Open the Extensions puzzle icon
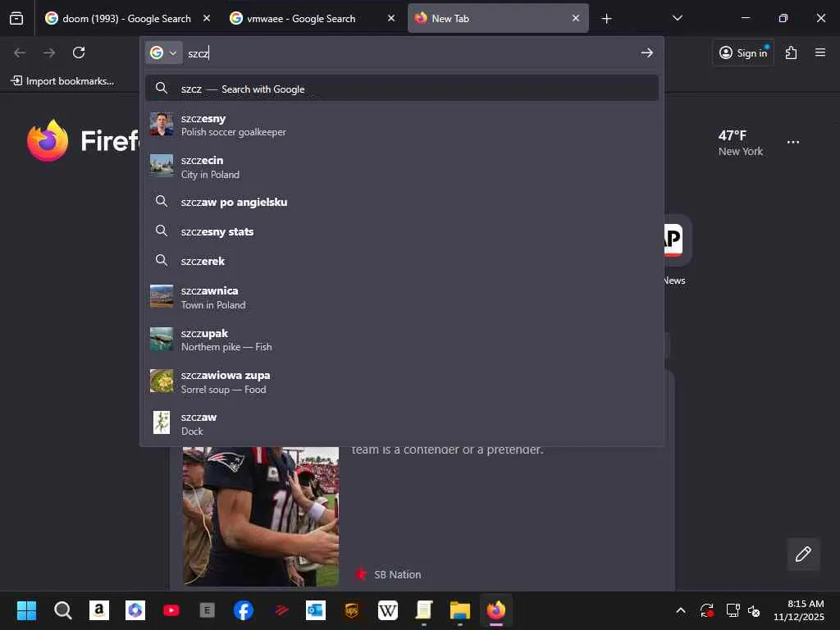Viewport: 840px width, 630px height. (792, 52)
